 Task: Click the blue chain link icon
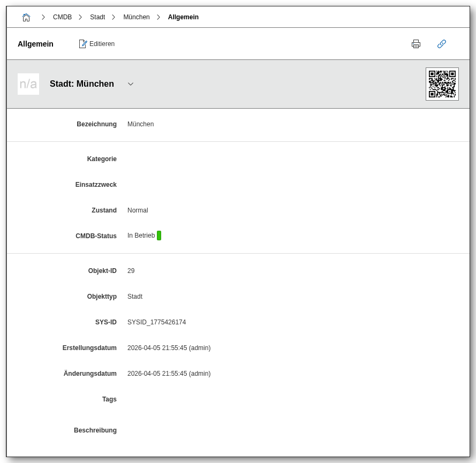point(442,44)
